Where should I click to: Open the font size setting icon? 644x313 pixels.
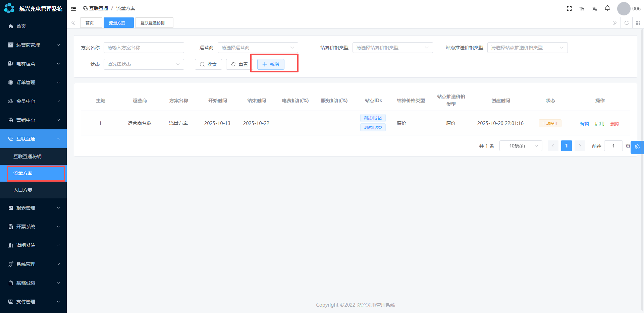tap(582, 9)
